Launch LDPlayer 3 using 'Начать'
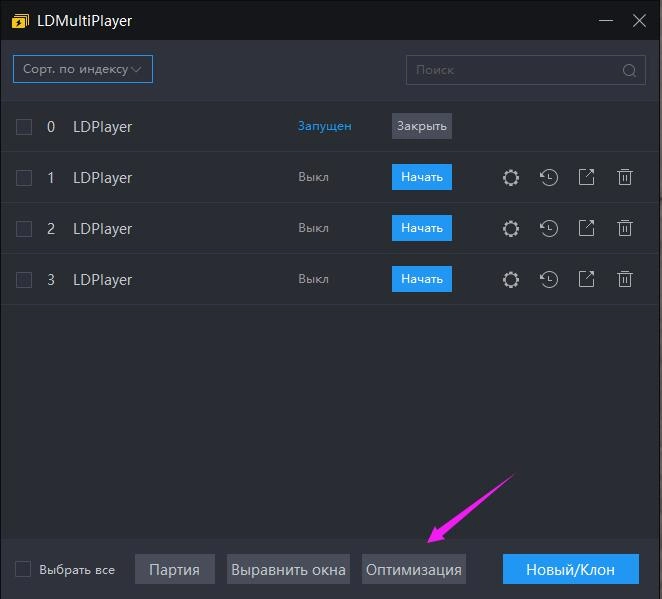 coord(421,279)
